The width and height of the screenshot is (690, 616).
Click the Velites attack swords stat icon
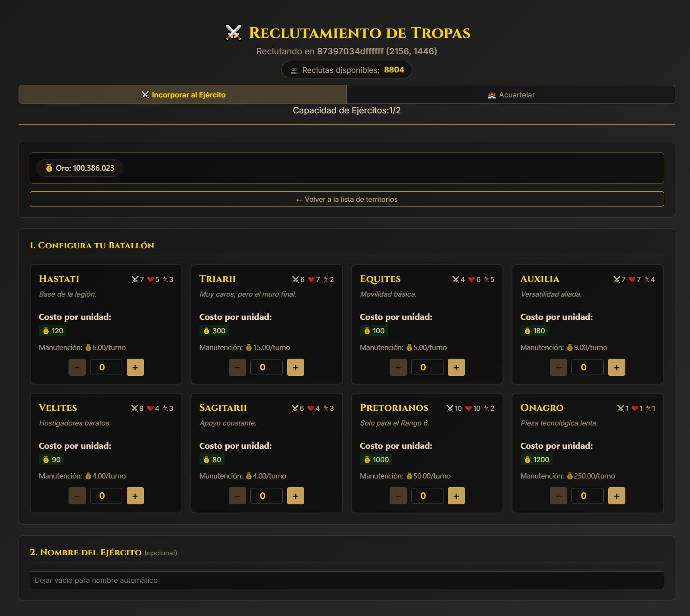134,408
